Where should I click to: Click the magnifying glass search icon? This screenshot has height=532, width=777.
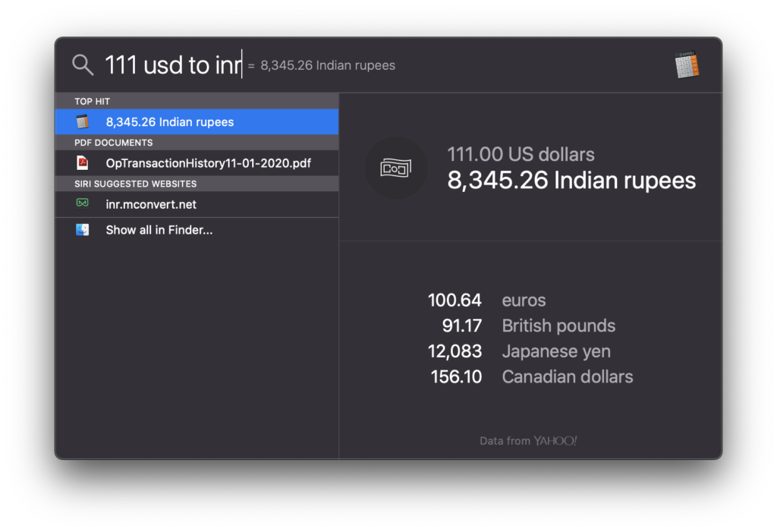pos(83,65)
